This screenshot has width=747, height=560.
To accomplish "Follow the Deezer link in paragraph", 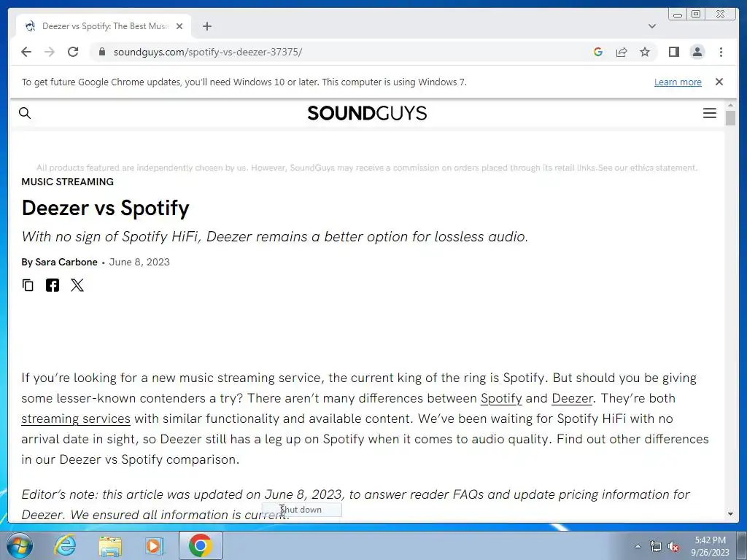I will (x=572, y=398).
